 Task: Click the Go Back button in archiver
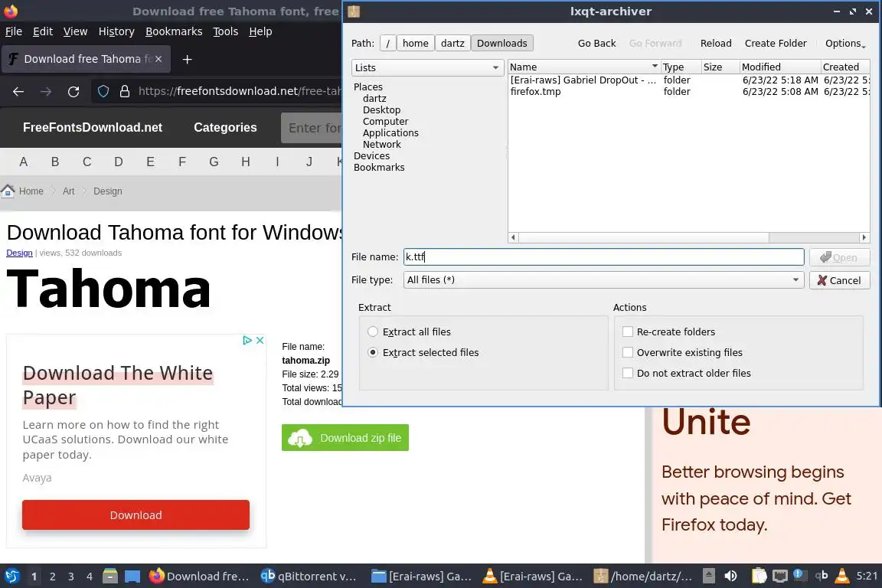[x=597, y=44]
